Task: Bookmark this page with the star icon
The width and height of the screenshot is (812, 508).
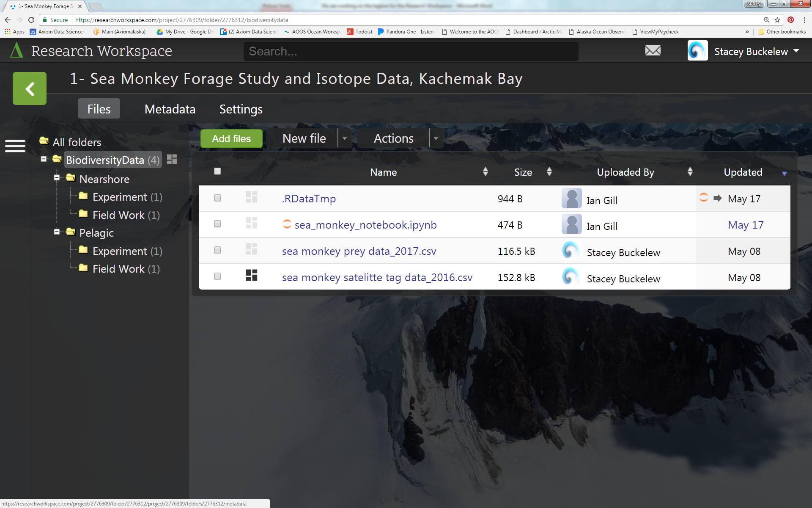Action: click(777, 20)
